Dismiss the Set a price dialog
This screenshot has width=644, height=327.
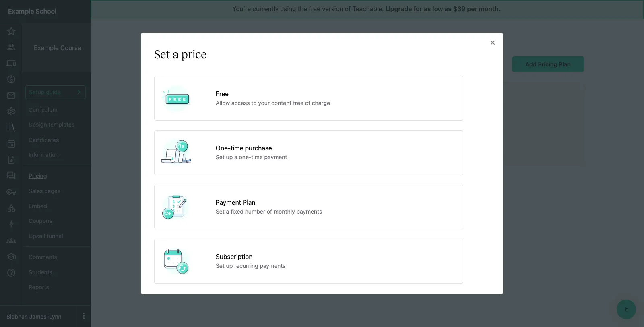pos(492,42)
